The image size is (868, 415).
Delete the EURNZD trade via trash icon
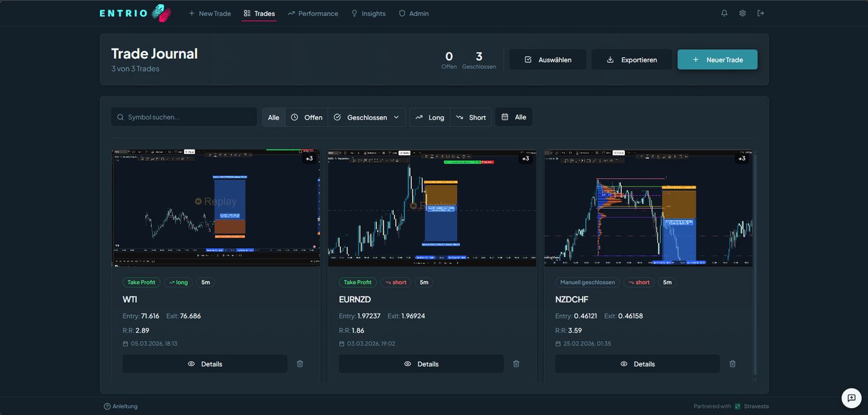tap(516, 364)
